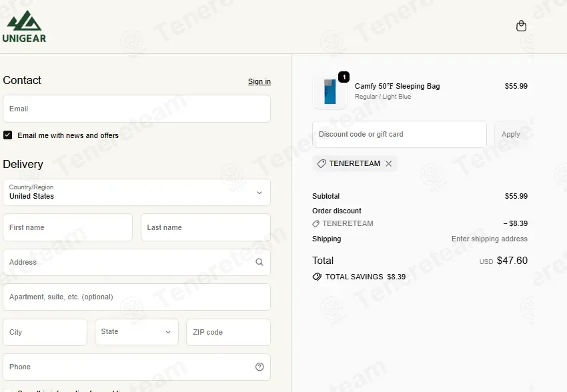The width and height of the screenshot is (567, 392).
Task: Click the Camfy 50°F Sleeping Bag title
Action: point(397,86)
